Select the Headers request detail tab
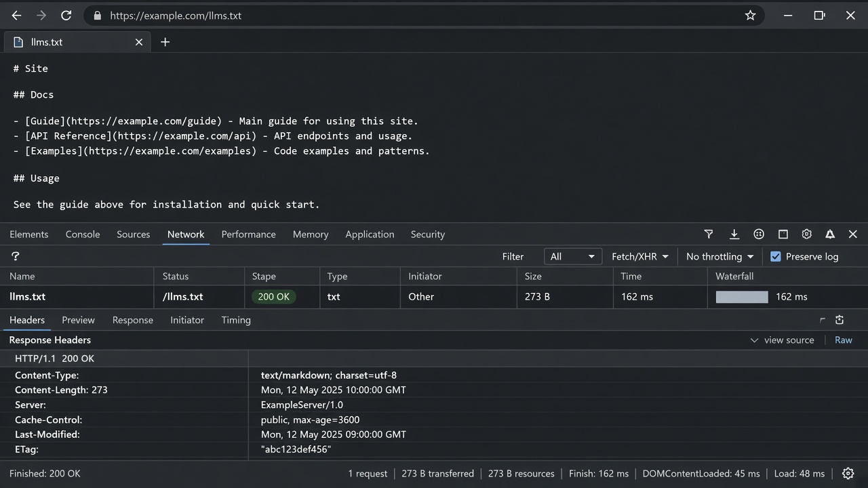Screen dimensions: 868x488 [27, 320]
